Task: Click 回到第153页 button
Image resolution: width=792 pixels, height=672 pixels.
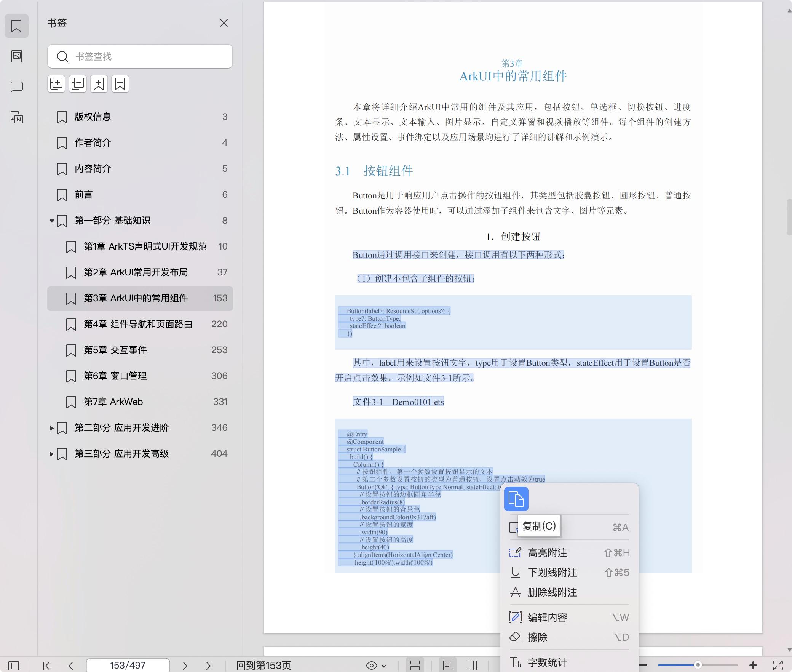Action: (x=263, y=666)
